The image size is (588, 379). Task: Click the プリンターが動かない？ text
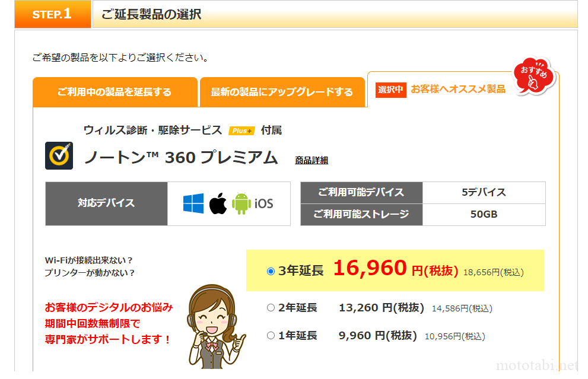[90, 272]
